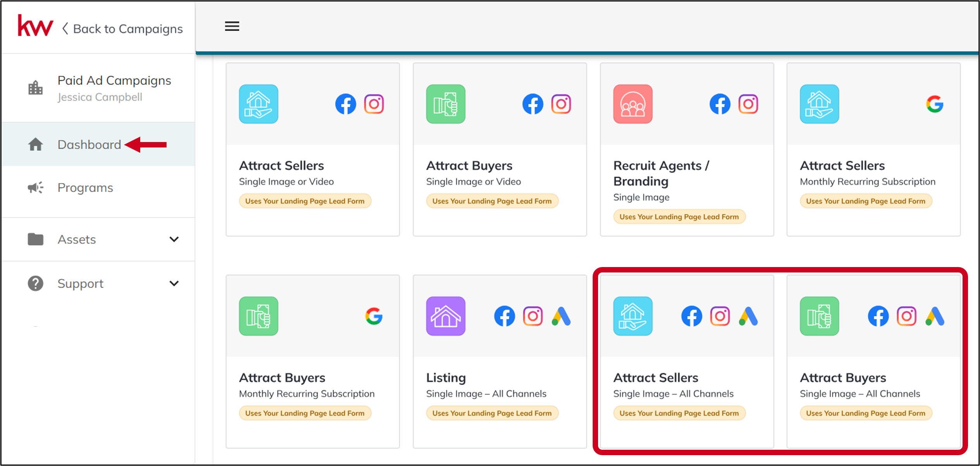
Task: Open Attract Buyers Single Image – All Channels title
Action: (x=843, y=378)
